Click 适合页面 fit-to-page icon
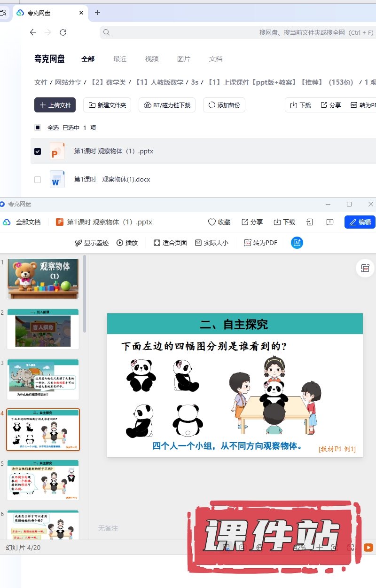This screenshot has height=588, width=376. pyautogui.click(x=170, y=243)
